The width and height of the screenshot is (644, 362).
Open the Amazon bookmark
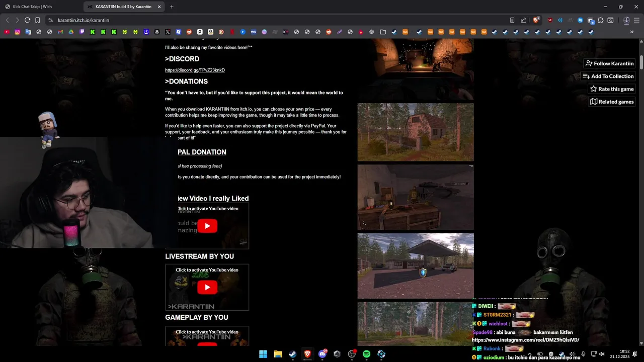tap(210, 32)
